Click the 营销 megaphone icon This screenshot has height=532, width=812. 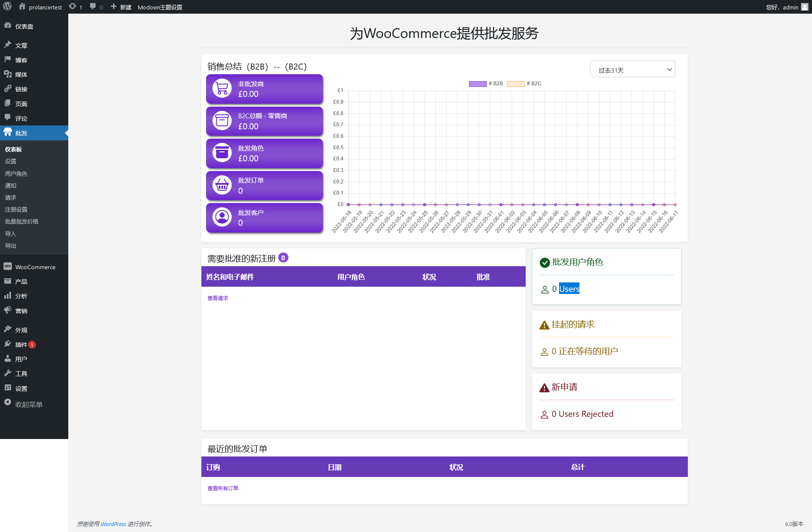[x=8, y=310]
